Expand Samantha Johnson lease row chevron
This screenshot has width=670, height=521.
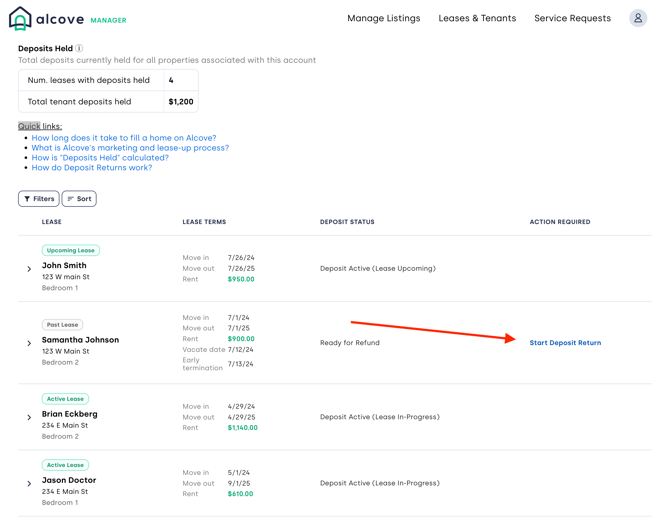point(29,343)
